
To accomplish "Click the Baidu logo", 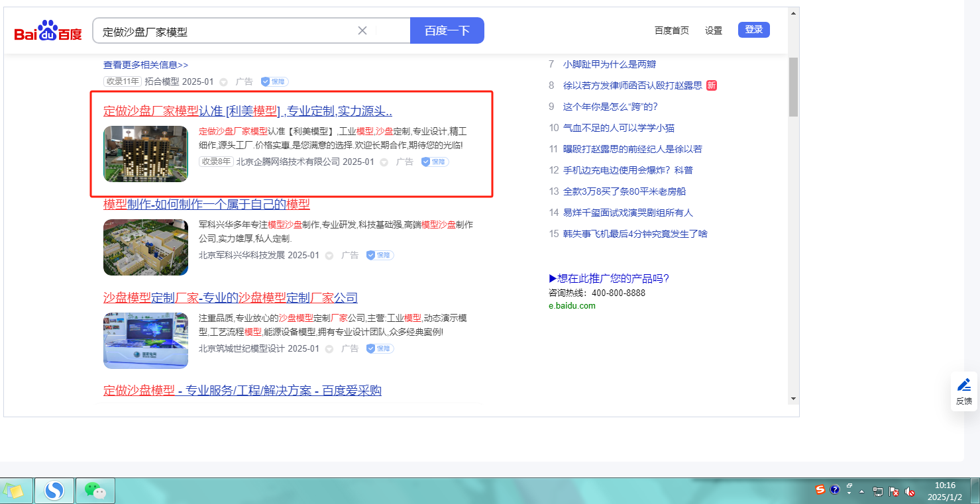I will click(x=48, y=31).
